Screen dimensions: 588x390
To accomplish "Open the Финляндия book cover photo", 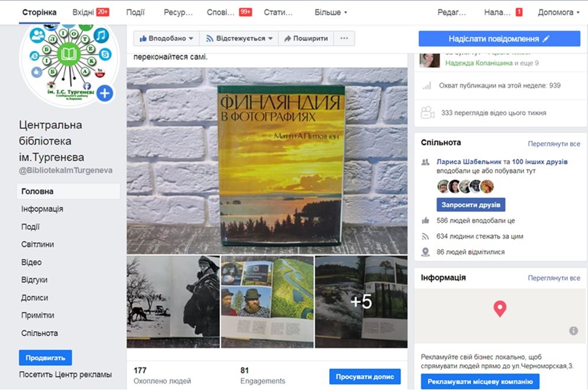I will (x=267, y=161).
